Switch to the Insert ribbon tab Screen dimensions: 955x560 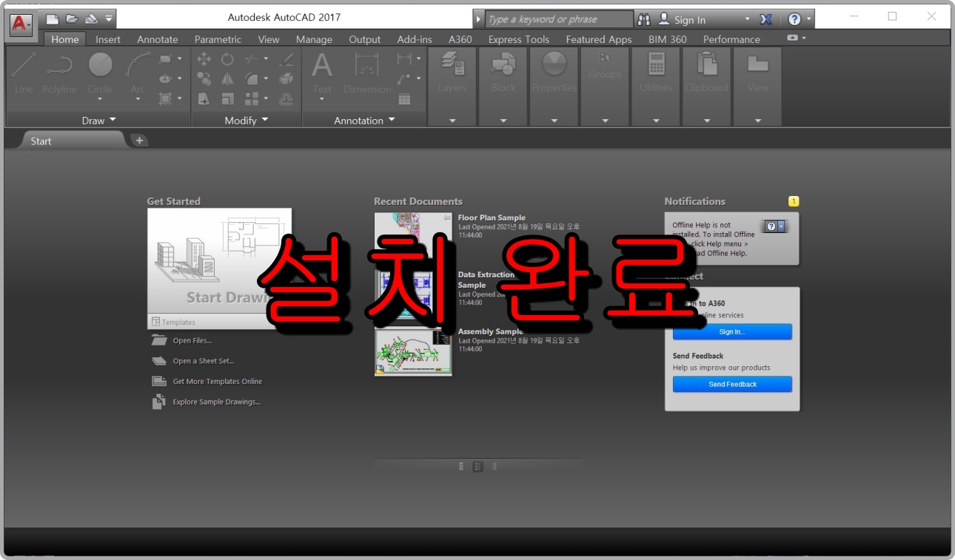point(108,39)
